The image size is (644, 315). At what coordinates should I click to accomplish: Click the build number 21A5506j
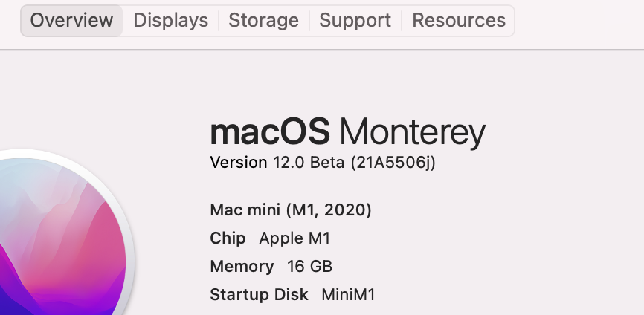point(393,162)
